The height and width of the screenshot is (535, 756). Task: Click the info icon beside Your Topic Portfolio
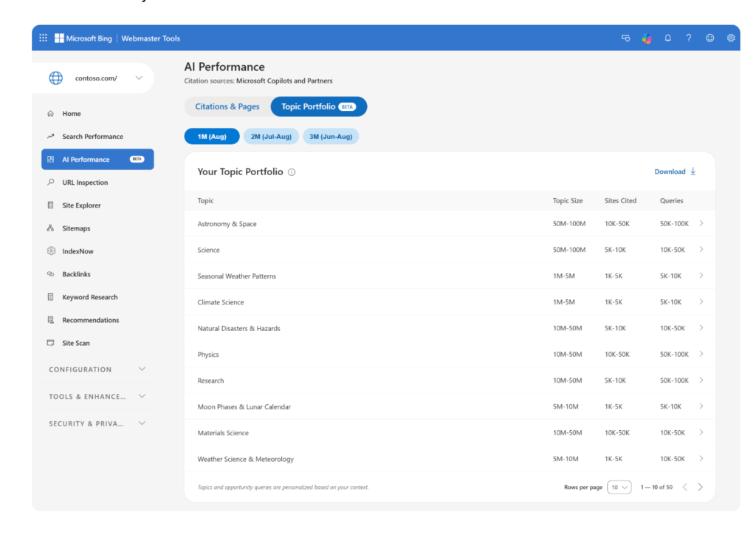[292, 172]
